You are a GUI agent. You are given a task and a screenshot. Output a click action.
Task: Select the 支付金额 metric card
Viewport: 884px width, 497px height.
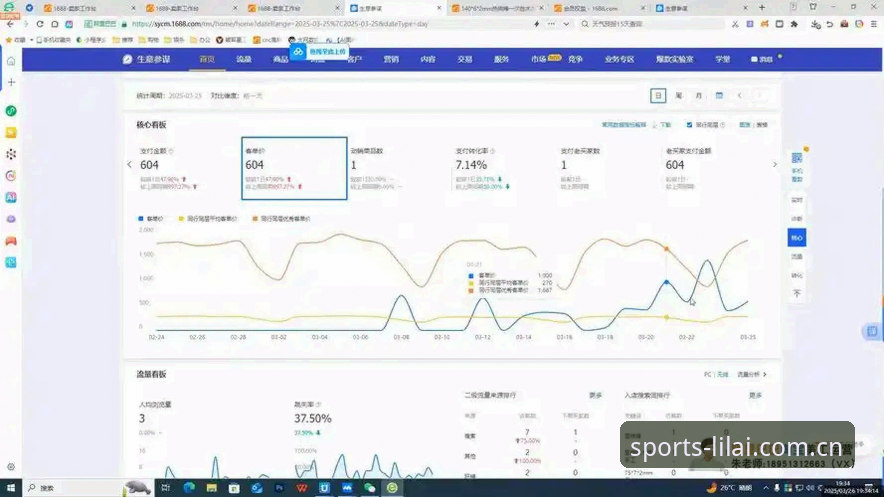click(x=188, y=168)
